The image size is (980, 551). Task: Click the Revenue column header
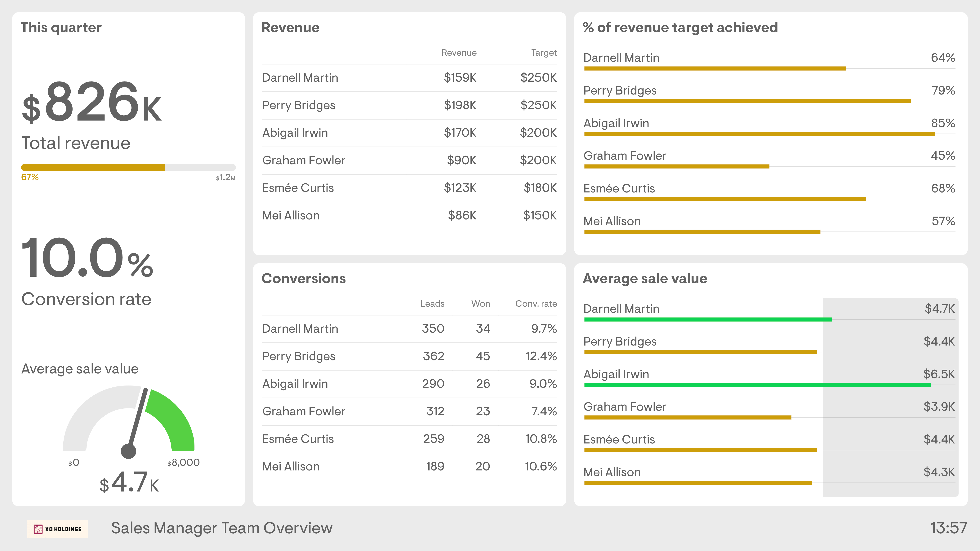(x=459, y=52)
